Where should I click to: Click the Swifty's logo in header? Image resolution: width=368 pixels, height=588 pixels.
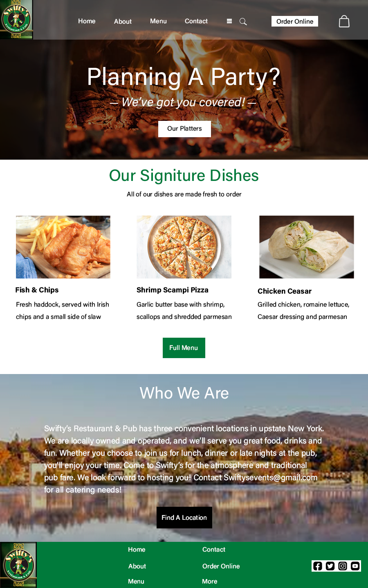pos(16,20)
